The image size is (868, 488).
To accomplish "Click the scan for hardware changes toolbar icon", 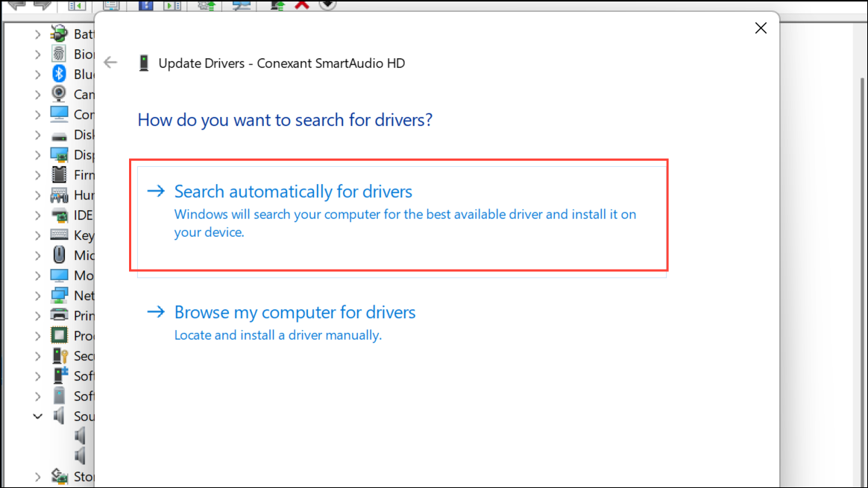I will (x=242, y=4).
